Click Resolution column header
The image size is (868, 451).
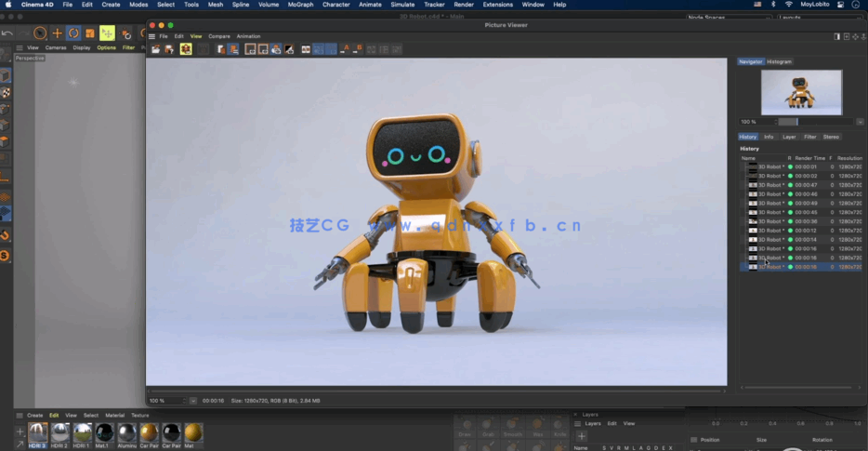pyautogui.click(x=849, y=158)
